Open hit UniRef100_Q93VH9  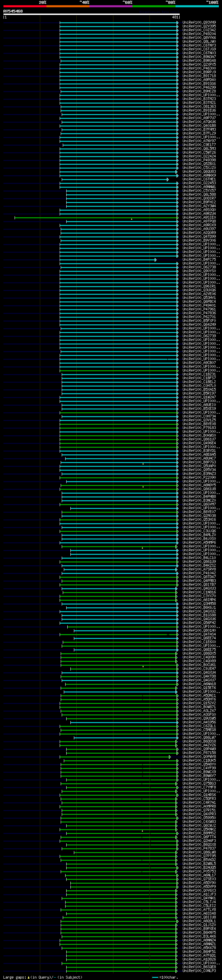[x=199, y=23]
